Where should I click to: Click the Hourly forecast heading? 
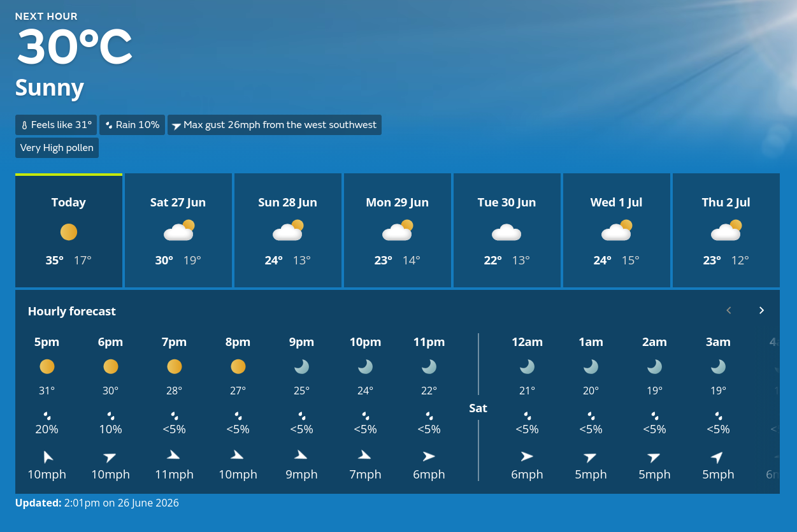72,311
